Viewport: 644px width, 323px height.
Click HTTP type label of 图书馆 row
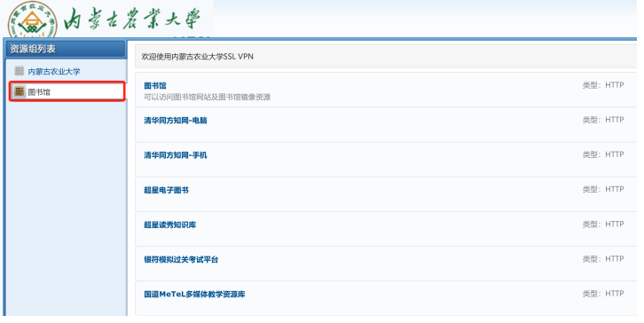pyautogui.click(x=603, y=85)
